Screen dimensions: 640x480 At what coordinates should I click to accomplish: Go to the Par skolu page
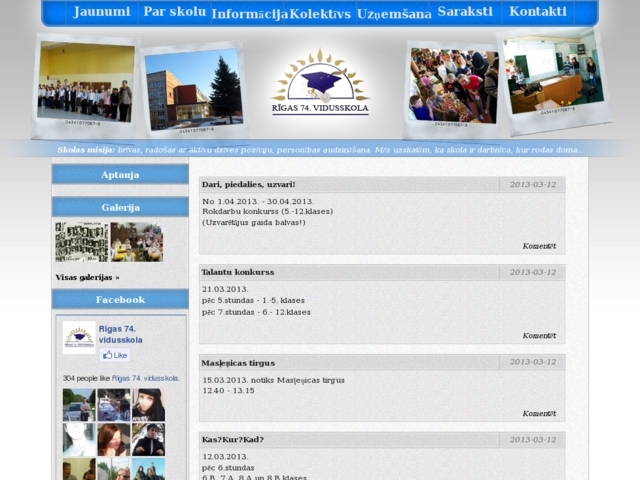(x=174, y=12)
